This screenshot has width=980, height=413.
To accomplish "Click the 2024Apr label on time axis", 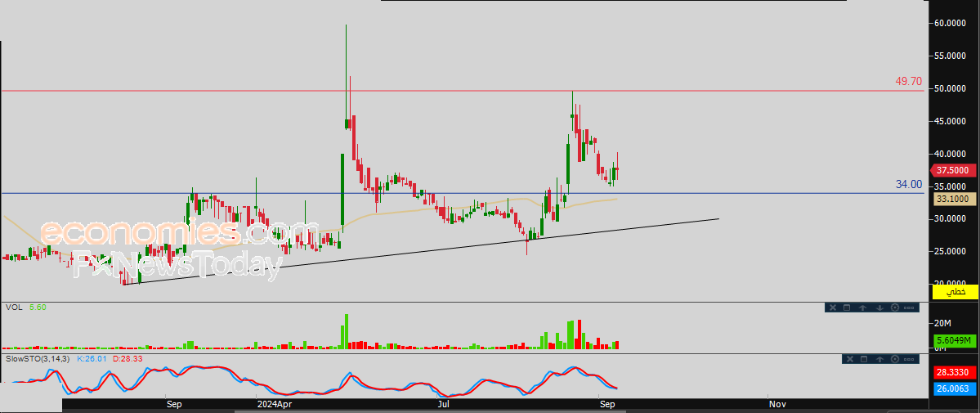I will tap(275, 405).
